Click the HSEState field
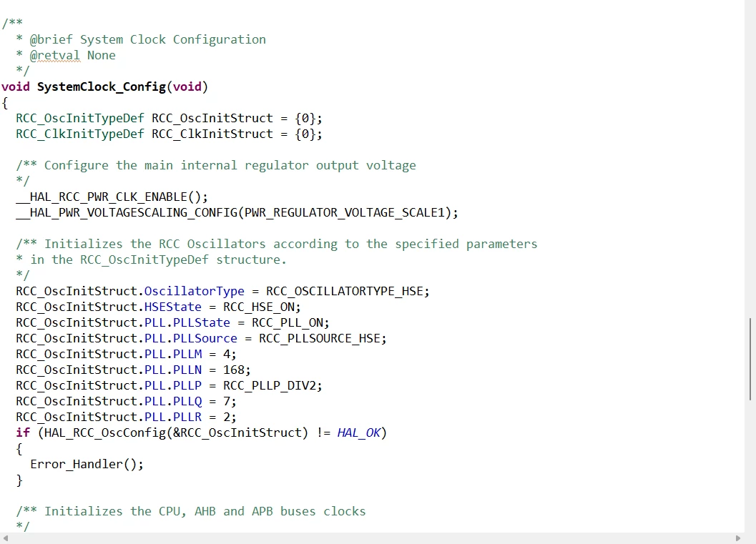Image resolution: width=756 pixels, height=544 pixels. 172,307
